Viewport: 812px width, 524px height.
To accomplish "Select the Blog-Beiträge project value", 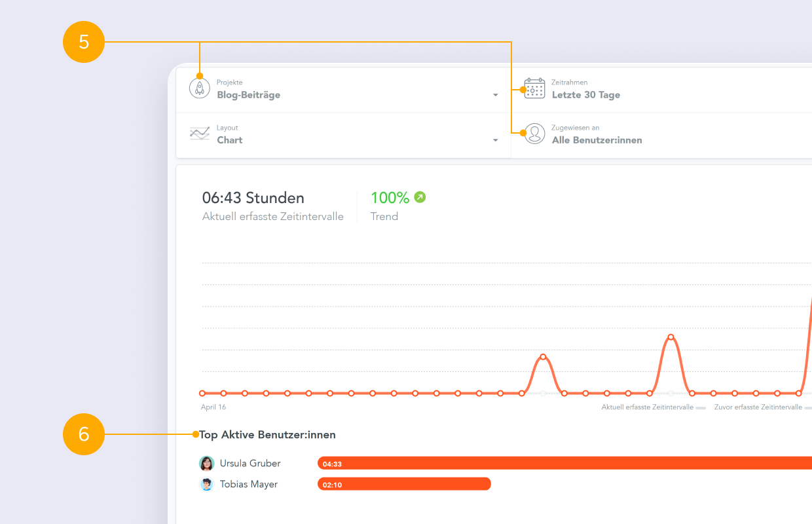I will [248, 95].
